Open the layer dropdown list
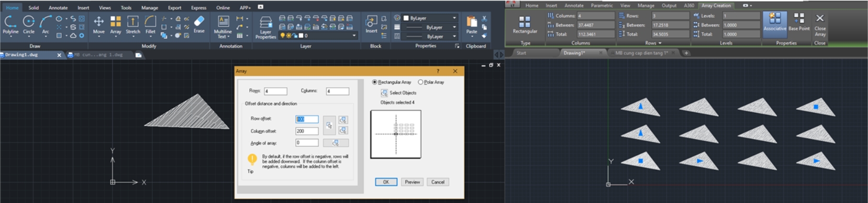868x203 pixels. tap(354, 36)
